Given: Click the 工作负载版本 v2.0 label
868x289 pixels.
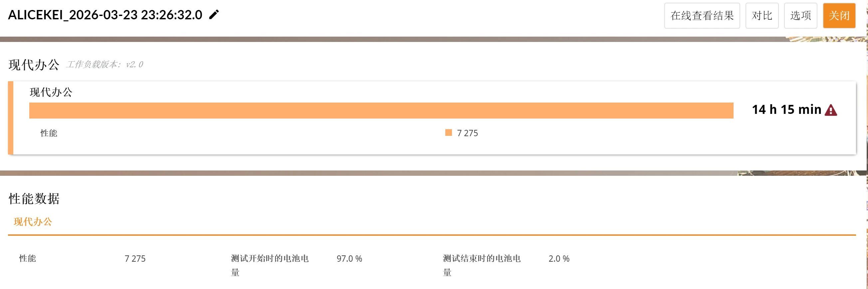Looking at the screenshot, I should (x=105, y=64).
